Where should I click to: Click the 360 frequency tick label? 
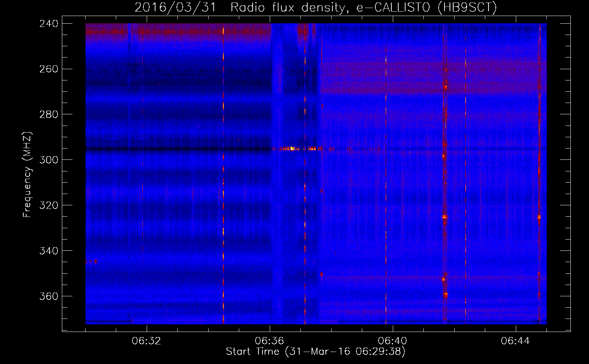(49, 297)
